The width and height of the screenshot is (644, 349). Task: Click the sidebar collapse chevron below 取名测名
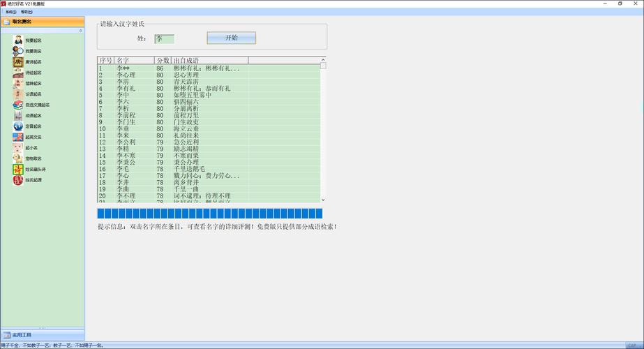click(x=80, y=31)
